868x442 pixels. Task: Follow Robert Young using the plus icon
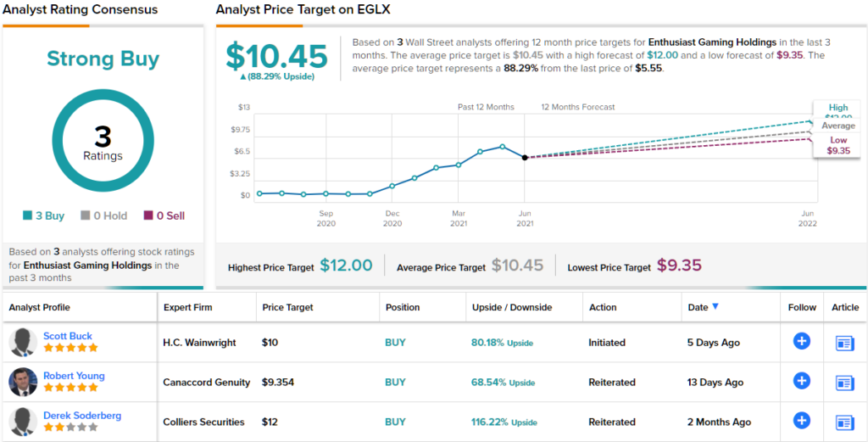pos(801,382)
